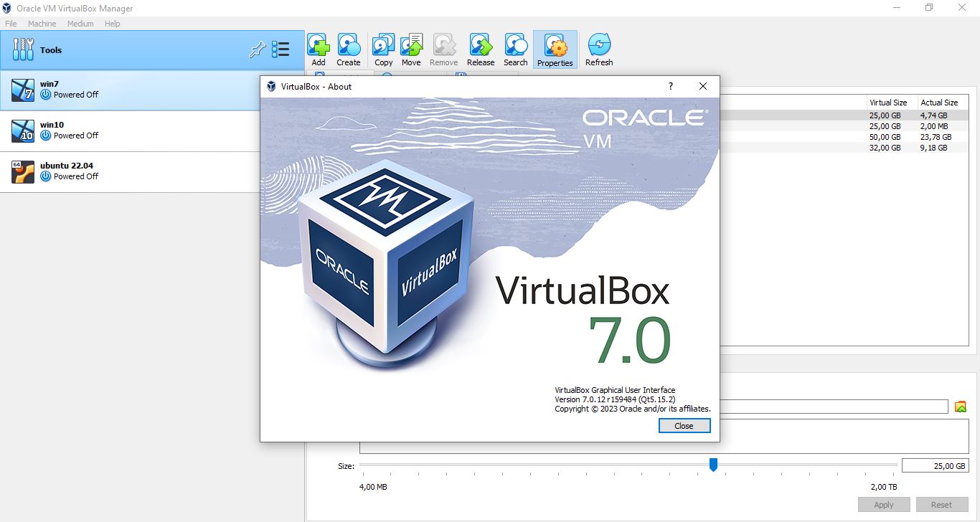Image resolution: width=980 pixels, height=522 pixels.
Task: Open the File menu
Action: tap(11, 24)
